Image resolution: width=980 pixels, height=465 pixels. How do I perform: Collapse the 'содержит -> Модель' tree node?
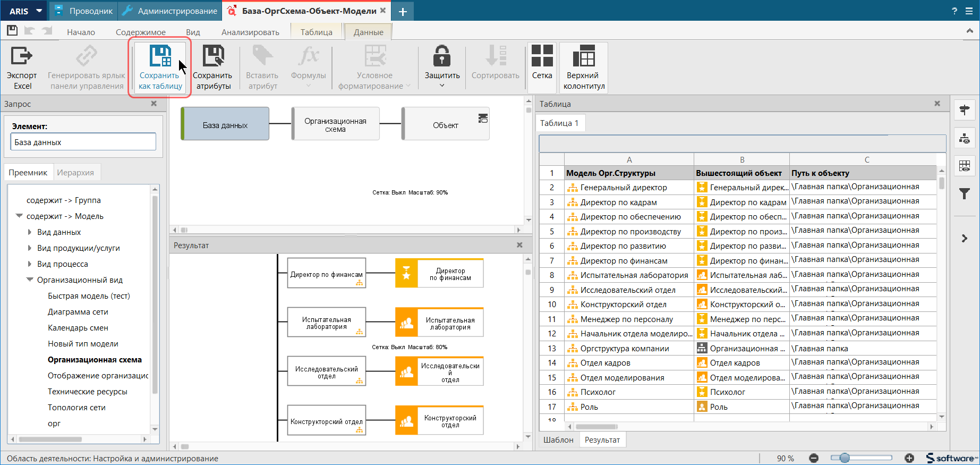click(19, 216)
